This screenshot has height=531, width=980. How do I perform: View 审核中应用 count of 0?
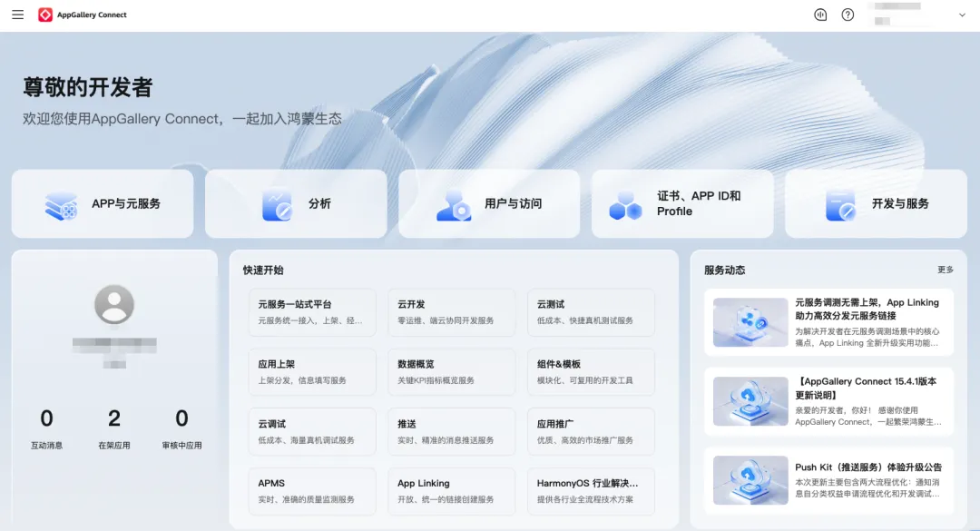181,418
